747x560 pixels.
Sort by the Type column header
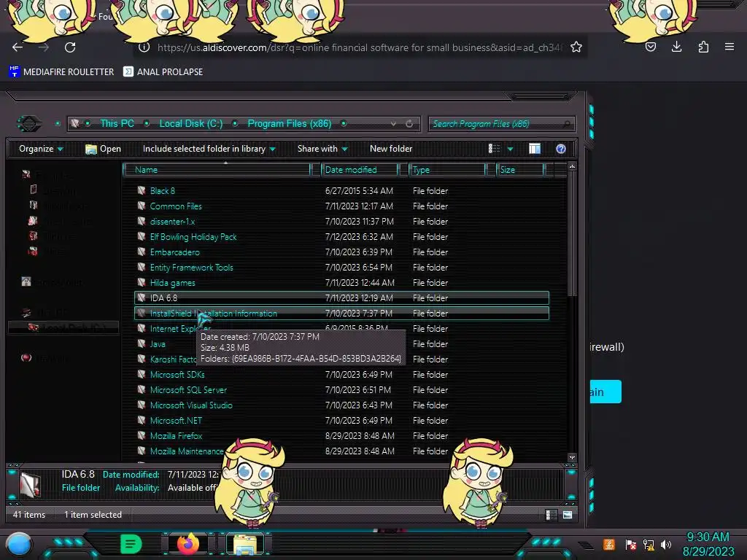447,169
